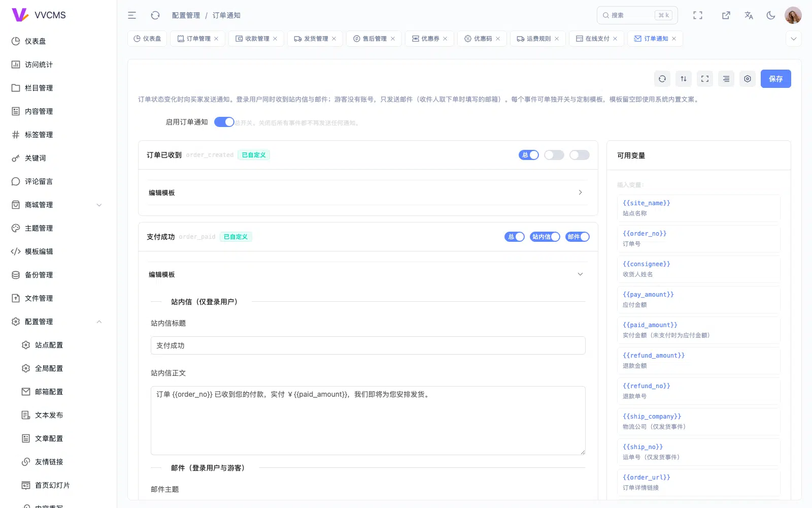Toggle the 总 switch for 订单已收到
The image size is (812, 508).
tap(529, 155)
